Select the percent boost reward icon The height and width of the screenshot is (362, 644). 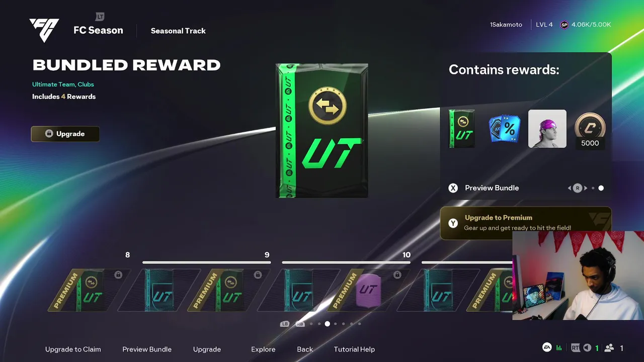coord(505,129)
